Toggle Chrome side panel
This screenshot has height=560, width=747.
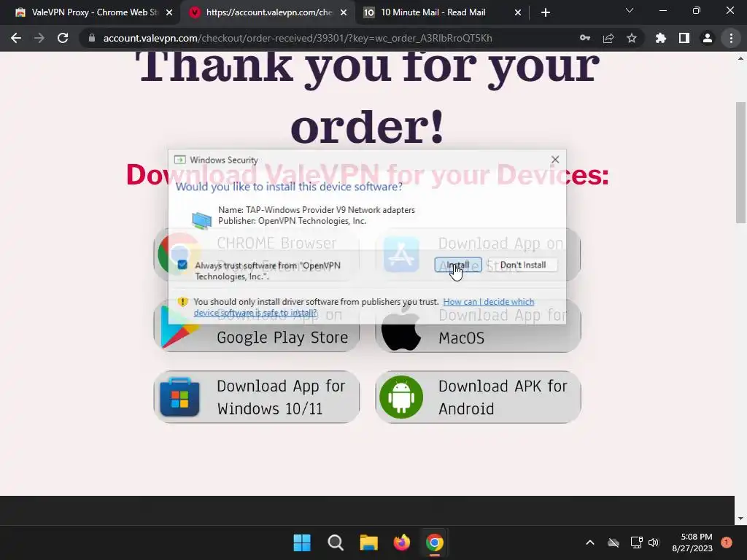click(684, 38)
